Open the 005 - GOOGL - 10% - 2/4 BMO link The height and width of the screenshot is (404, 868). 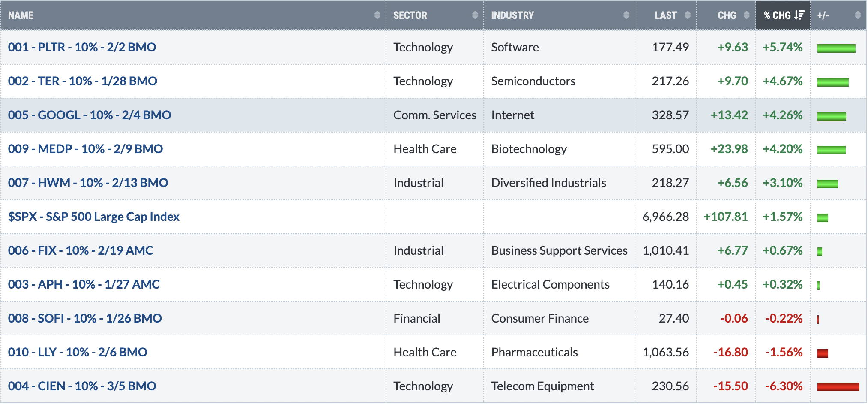(90, 115)
